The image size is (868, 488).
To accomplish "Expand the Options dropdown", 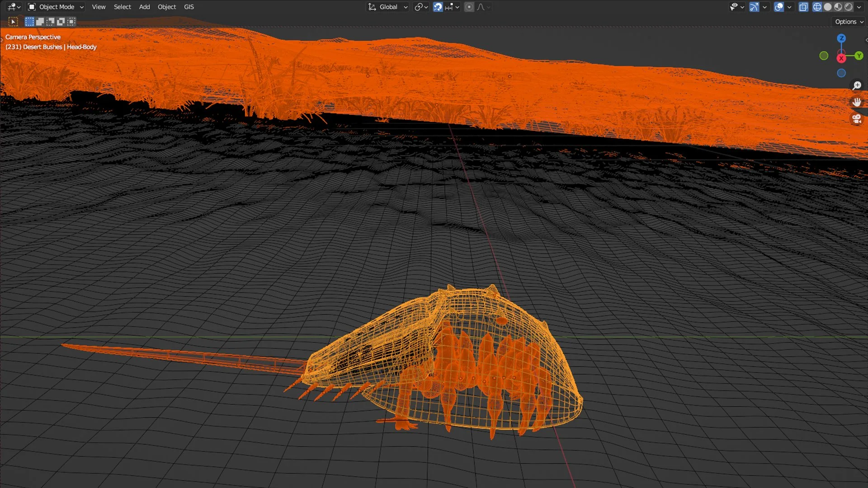I will [x=849, y=22].
